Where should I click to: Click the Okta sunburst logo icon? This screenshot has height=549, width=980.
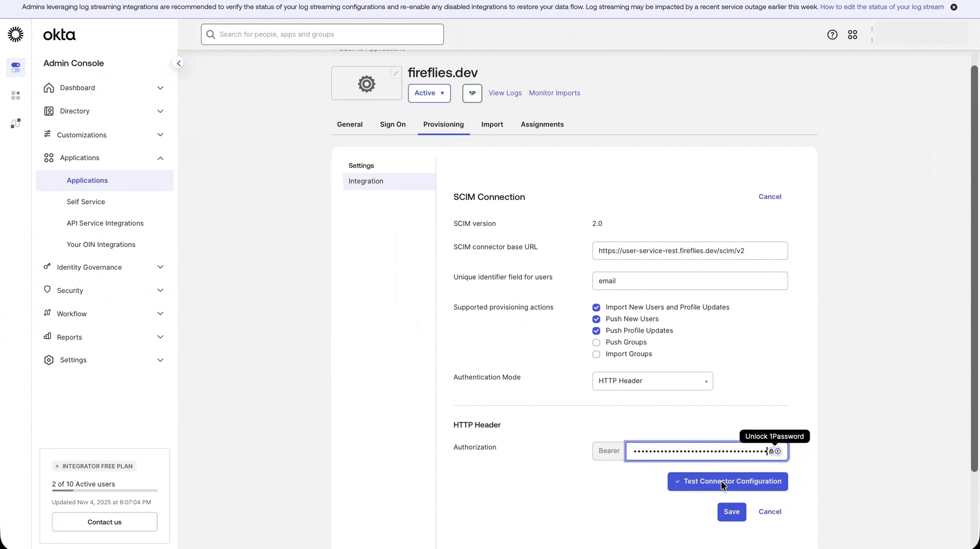click(15, 34)
